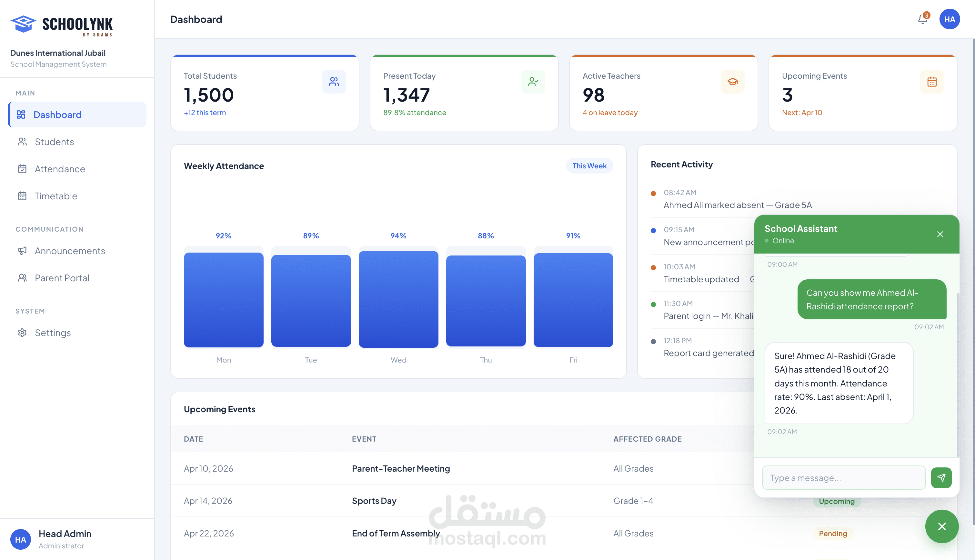The width and height of the screenshot is (975, 560).
Task: Open Settings from the sidebar
Action: 53,333
